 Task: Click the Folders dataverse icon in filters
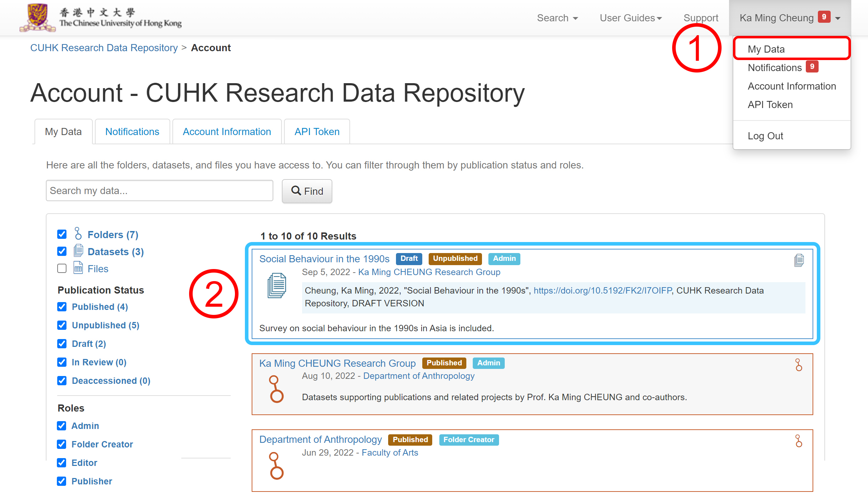78,234
